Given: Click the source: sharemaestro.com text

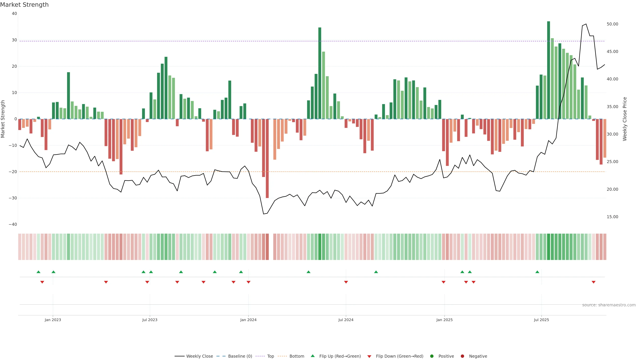Looking at the screenshot, I should 609,305.
